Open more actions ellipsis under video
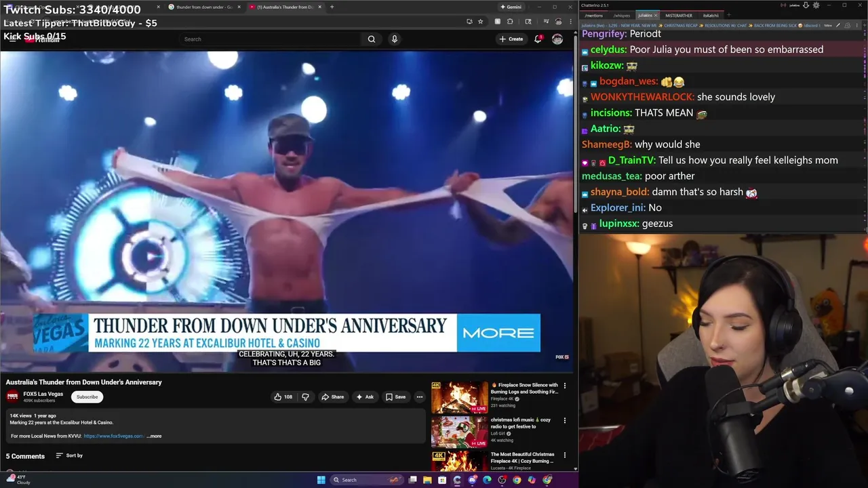The width and height of the screenshot is (868, 488). point(420,397)
